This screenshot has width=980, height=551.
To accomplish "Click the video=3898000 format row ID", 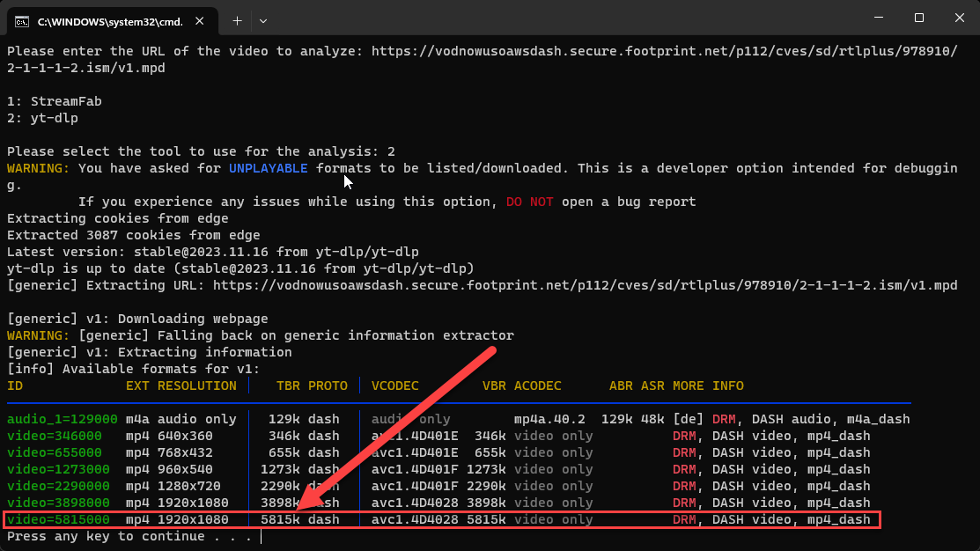I will point(58,503).
